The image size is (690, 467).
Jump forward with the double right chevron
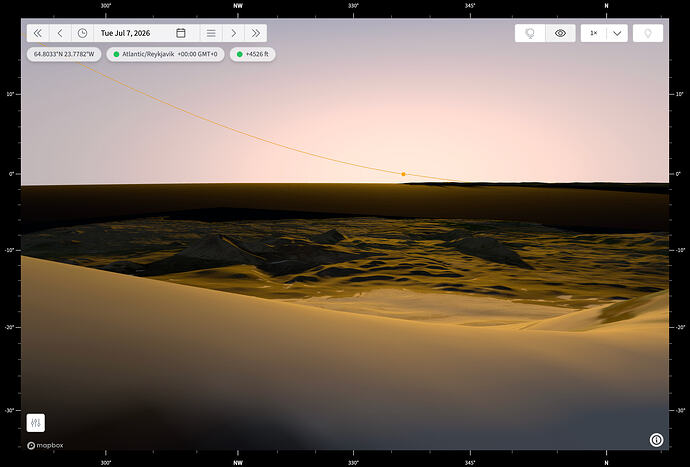pos(256,33)
